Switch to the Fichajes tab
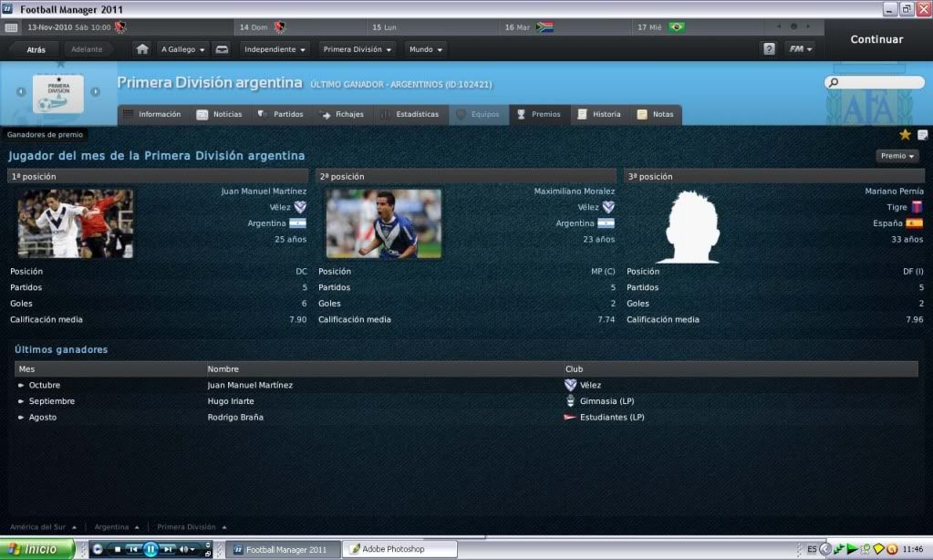 [x=342, y=114]
